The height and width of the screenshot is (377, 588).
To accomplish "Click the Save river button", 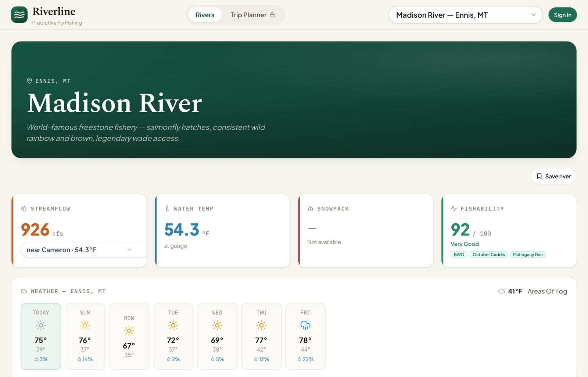I will pos(553,176).
